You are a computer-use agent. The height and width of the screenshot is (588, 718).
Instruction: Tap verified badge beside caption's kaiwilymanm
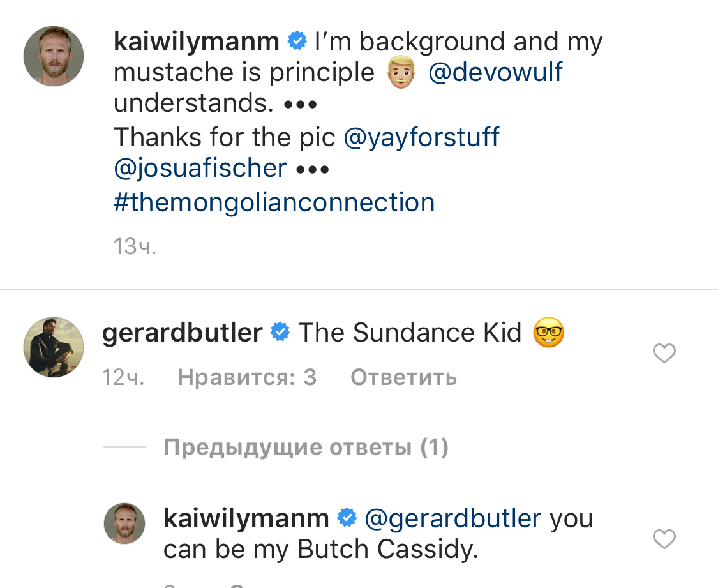[297, 41]
